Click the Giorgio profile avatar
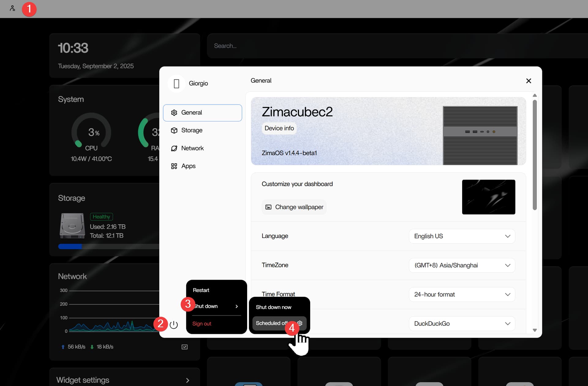 (x=176, y=83)
